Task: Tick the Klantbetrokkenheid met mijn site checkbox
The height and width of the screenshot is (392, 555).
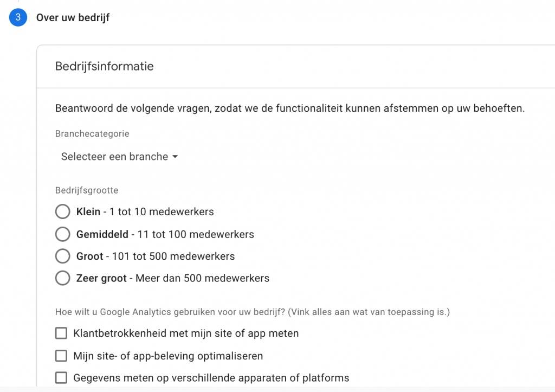Action: pyautogui.click(x=61, y=333)
